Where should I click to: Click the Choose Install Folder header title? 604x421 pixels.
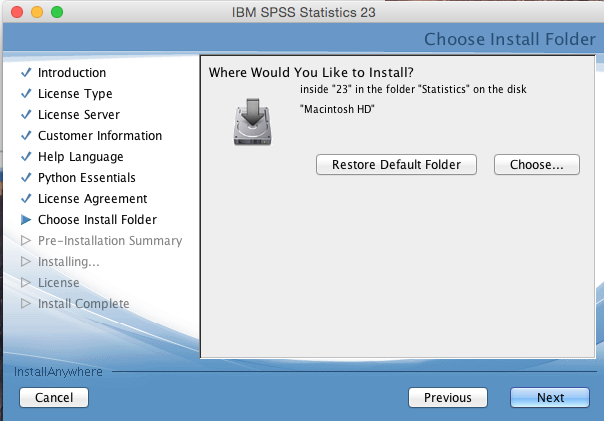pyautogui.click(x=510, y=39)
